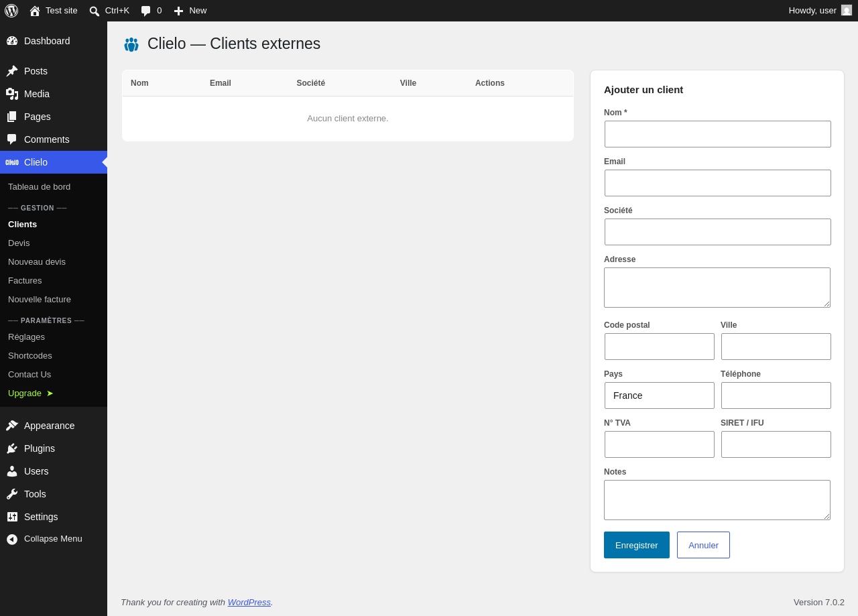Click the Comments speech bubble sidebar icon
The width and height of the screenshot is (858, 616).
(x=12, y=139)
